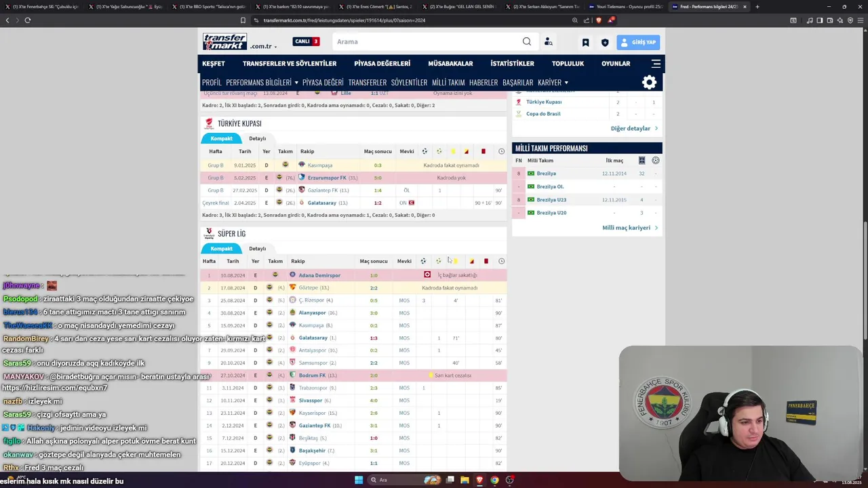The height and width of the screenshot is (488, 868).
Task: Open the MİLLİ TAKIM sub-tab
Action: click(448, 83)
